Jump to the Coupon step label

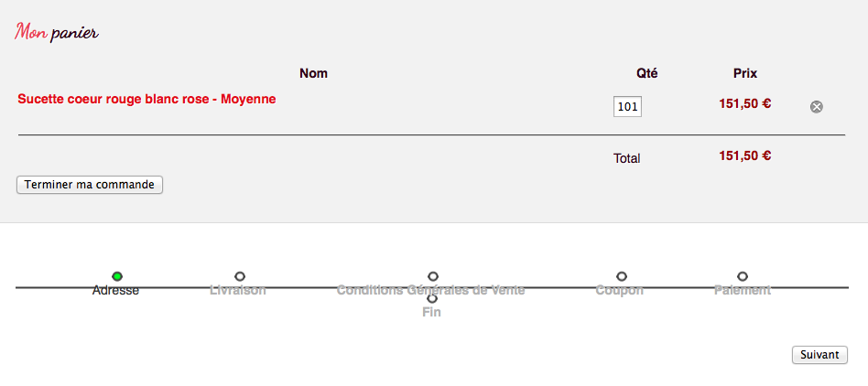(620, 290)
